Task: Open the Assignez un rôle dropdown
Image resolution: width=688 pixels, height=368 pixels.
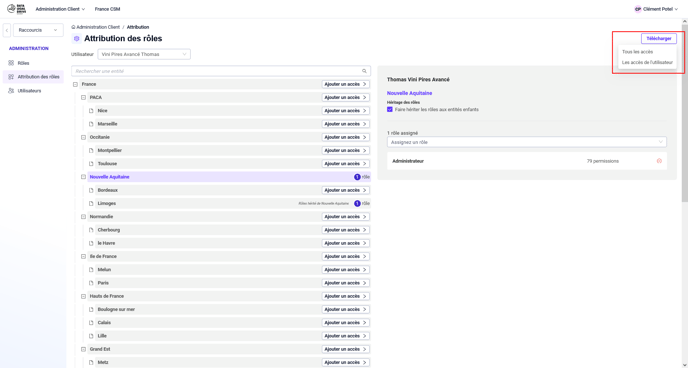Action: (527, 142)
